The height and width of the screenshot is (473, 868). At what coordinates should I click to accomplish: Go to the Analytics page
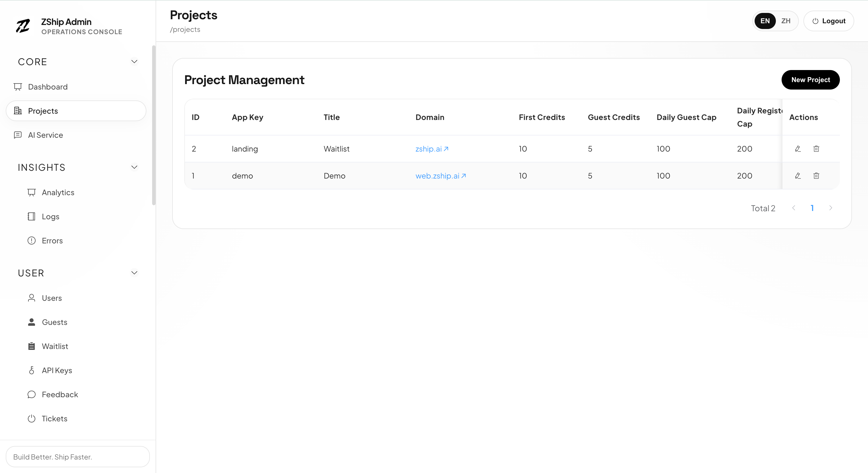point(58,192)
